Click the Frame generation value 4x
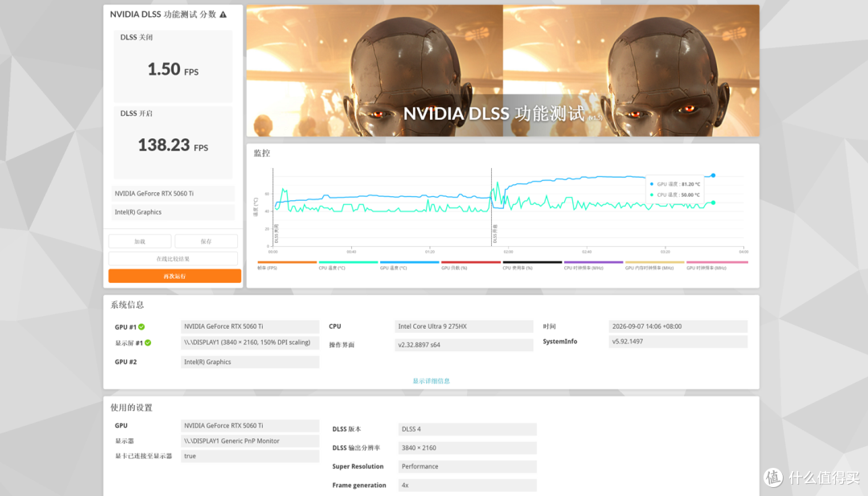This screenshot has height=496, width=868. pyautogui.click(x=467, y=485)
